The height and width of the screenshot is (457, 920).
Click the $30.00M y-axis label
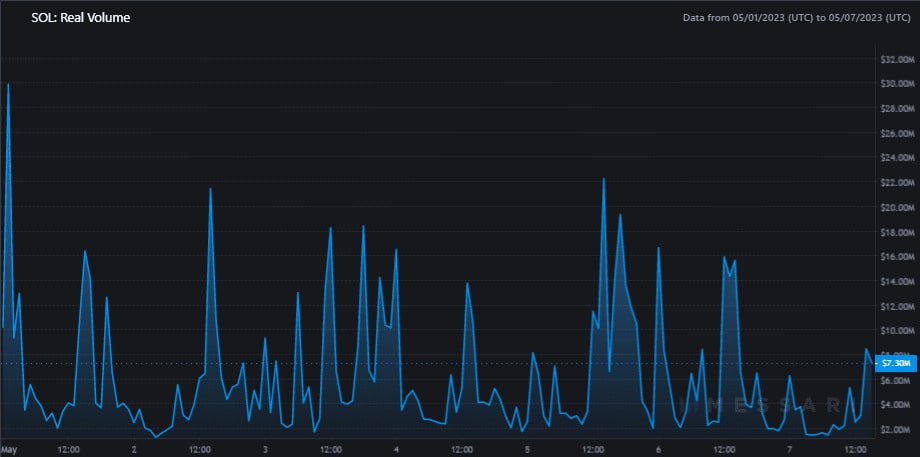pos(897,84)
